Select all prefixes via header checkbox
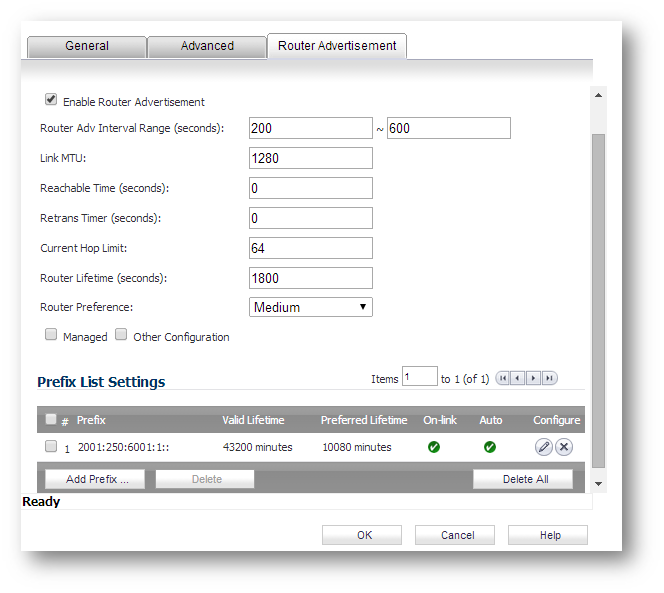The width and height of the screenshot is (664, 593). (51, 419)
